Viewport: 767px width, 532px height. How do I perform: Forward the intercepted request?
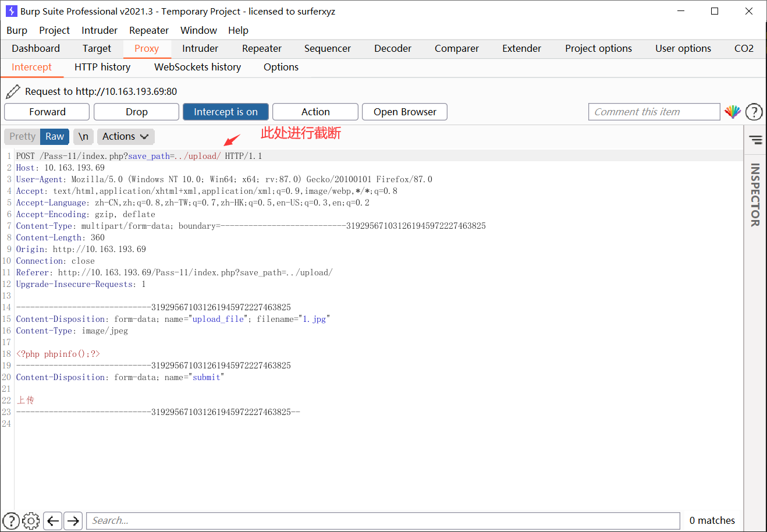pos(47,112)
